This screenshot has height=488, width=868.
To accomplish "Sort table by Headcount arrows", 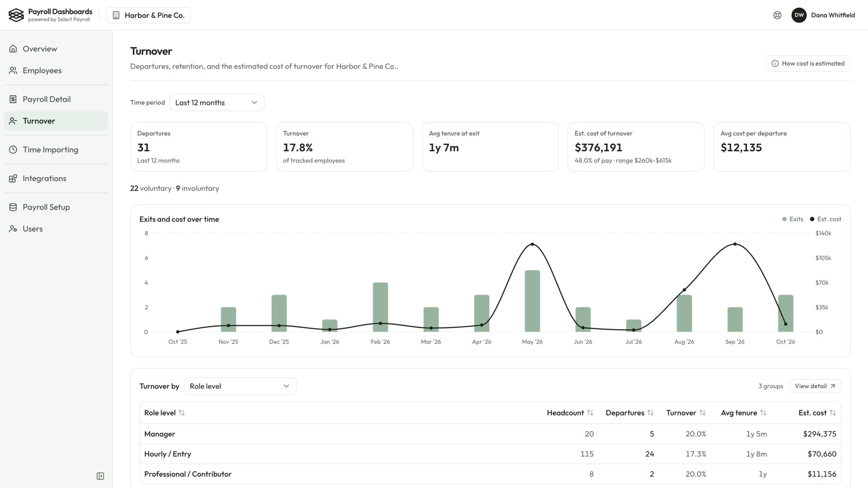I will tap(590, 413).
